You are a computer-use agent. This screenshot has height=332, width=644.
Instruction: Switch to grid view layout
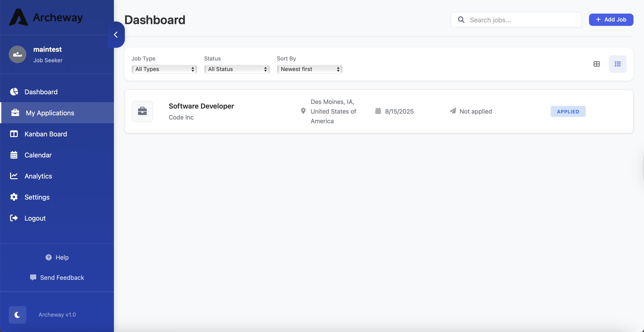coord(597,64)
